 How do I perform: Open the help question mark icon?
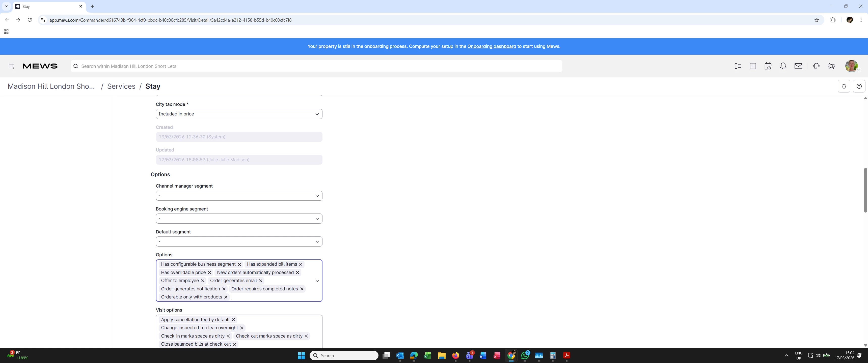point(859,86)
